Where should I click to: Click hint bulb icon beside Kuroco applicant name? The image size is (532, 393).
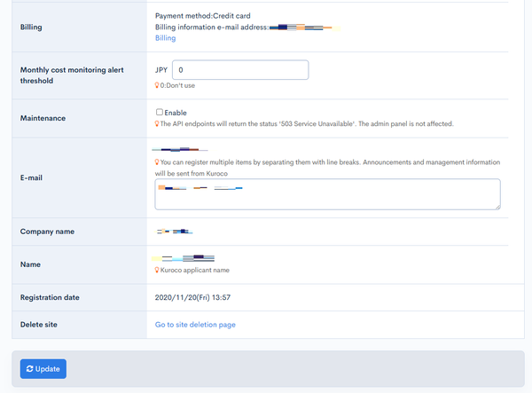coord(157,270)
